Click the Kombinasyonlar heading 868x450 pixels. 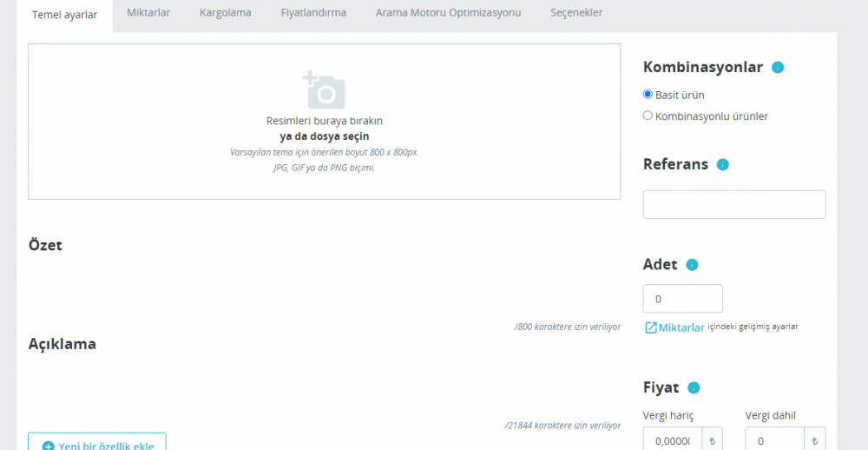point(703,67)
